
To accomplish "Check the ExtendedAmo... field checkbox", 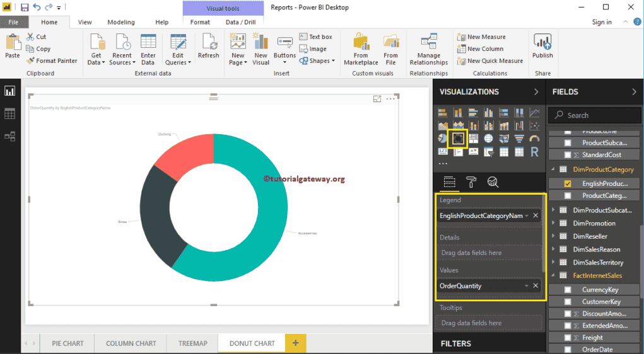I will point(568,326).
